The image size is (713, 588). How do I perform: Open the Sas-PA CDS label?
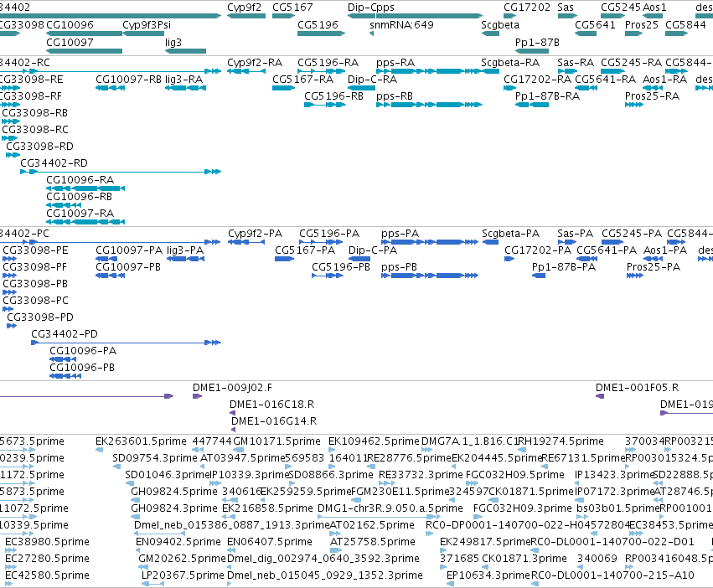[x=576, y=234]
